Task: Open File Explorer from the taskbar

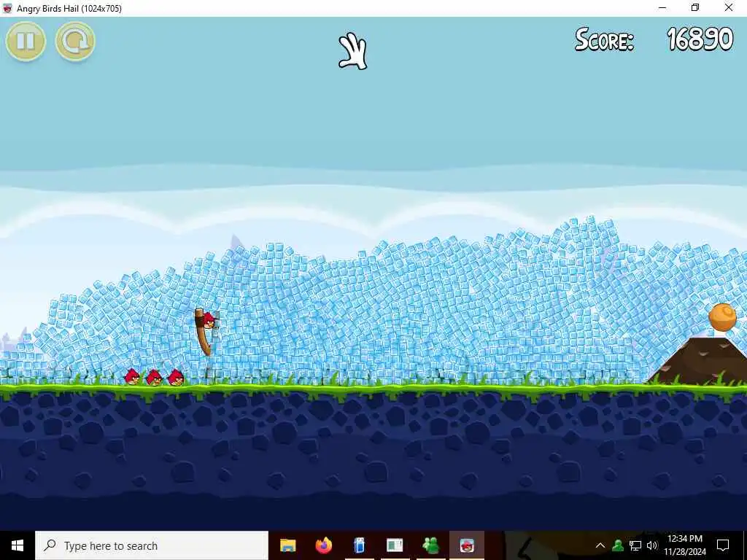Action: point(287,545)
